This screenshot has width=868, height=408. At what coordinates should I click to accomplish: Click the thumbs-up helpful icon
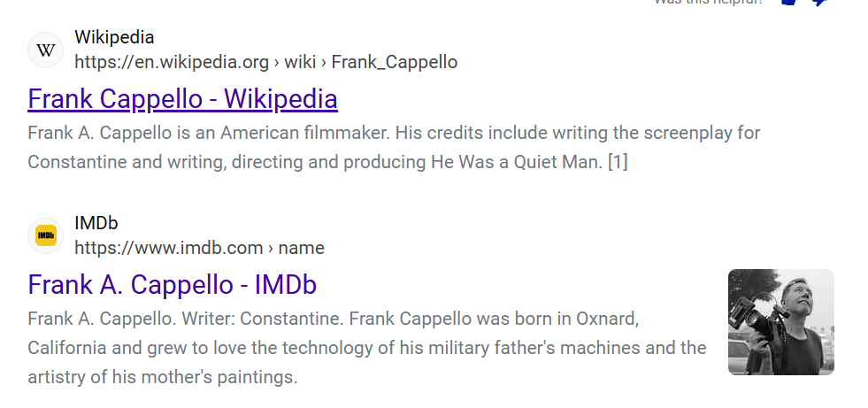pos(789,3)
